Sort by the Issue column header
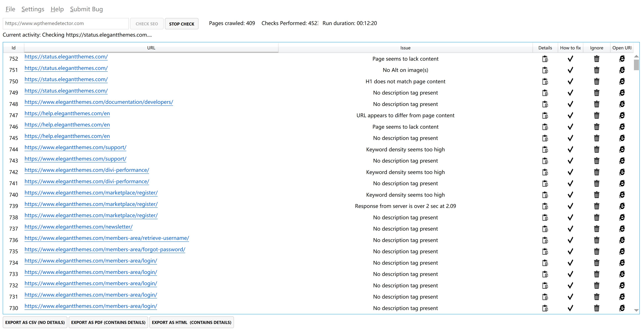 tap(405, 48)
